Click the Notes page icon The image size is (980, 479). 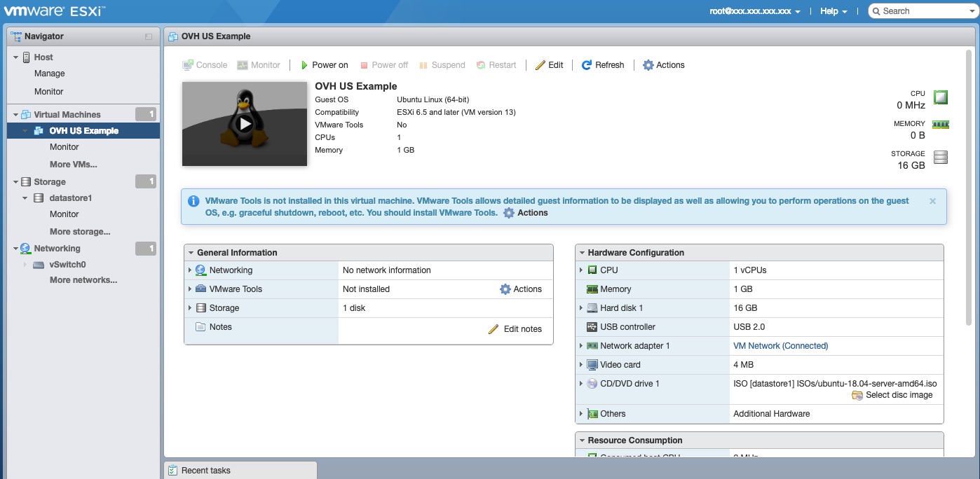tap(200, 327)
